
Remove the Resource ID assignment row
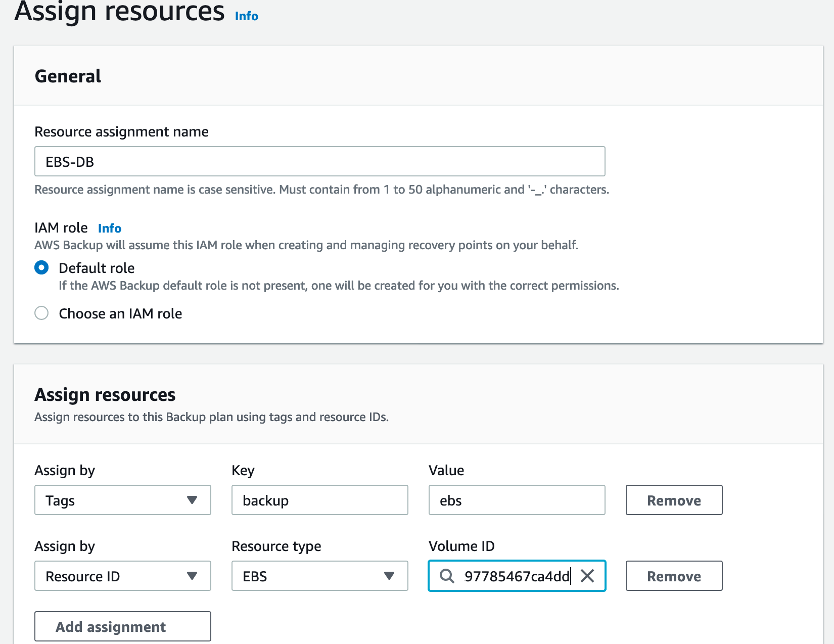(x=673, y=576)
